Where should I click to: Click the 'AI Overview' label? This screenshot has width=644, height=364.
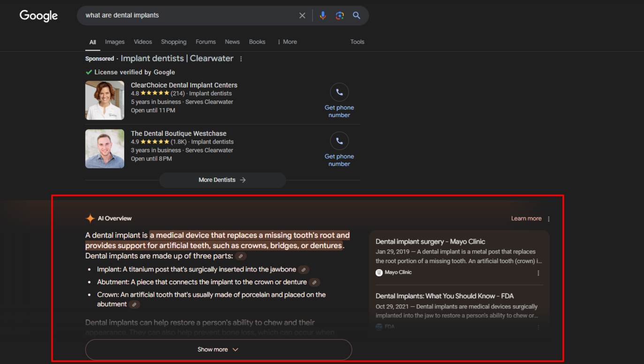(x=115, y=218)
